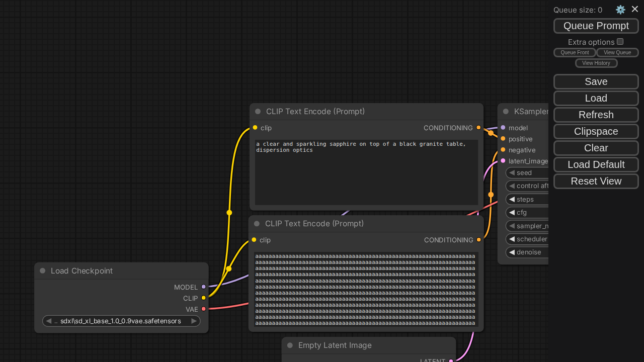Click the KSampler latent_image input slot
The height and width of the screenshot is (362, 644).
(503, 161)
